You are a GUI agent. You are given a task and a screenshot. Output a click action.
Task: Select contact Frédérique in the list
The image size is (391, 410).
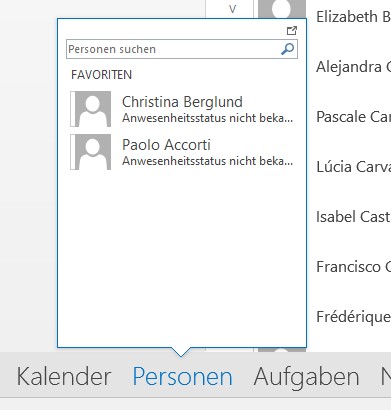(x=353, y=317)
